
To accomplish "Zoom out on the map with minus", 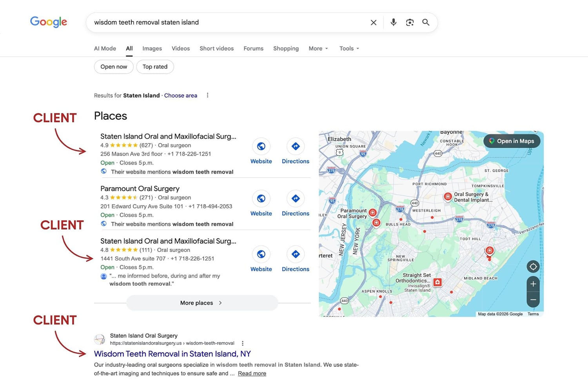I will (x=533, y=300).
